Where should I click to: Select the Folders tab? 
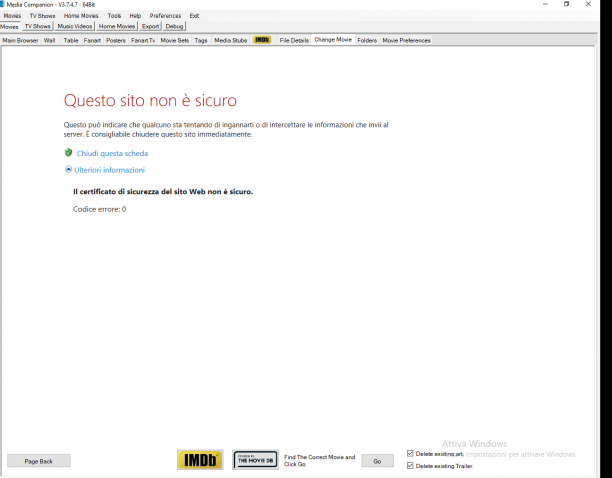coord(367,40)
